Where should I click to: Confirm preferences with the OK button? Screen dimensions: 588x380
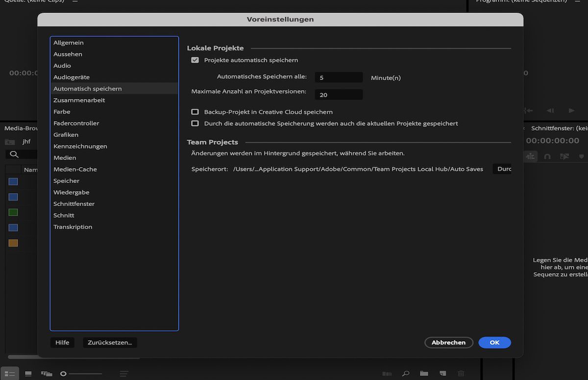[494, 342]
